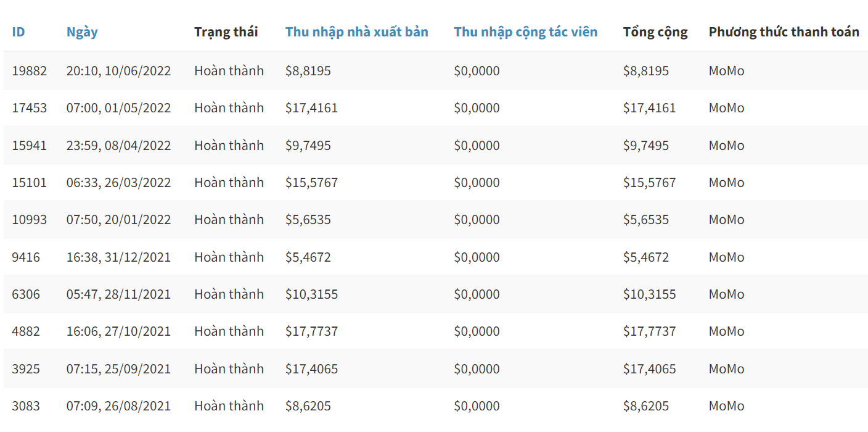Viewport: 868px width, 432px height.
Task: Click the Trạng thái column header
Action: 226,32
